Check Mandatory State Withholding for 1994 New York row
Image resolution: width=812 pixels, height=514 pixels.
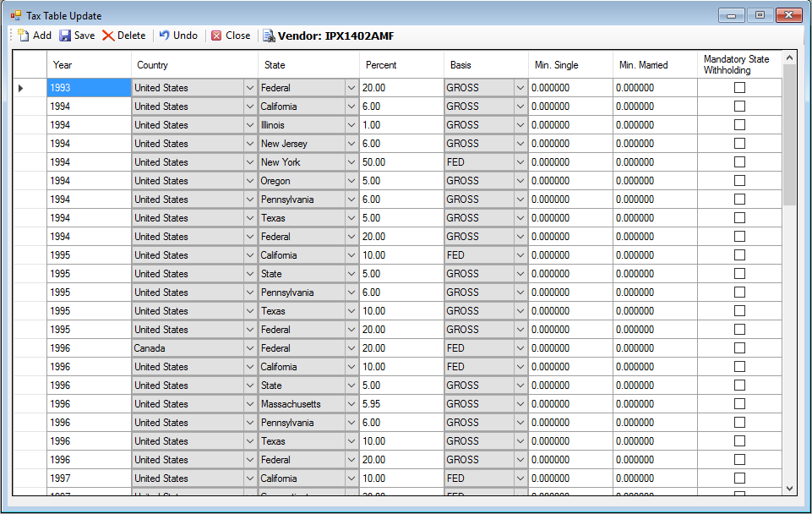pos(739,162)
